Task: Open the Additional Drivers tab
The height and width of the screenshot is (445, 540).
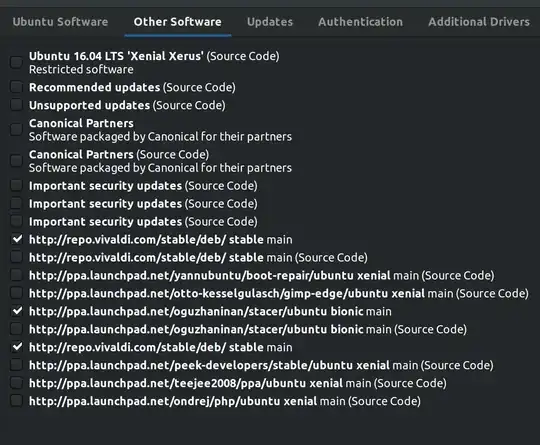Action: coord(479,22)
